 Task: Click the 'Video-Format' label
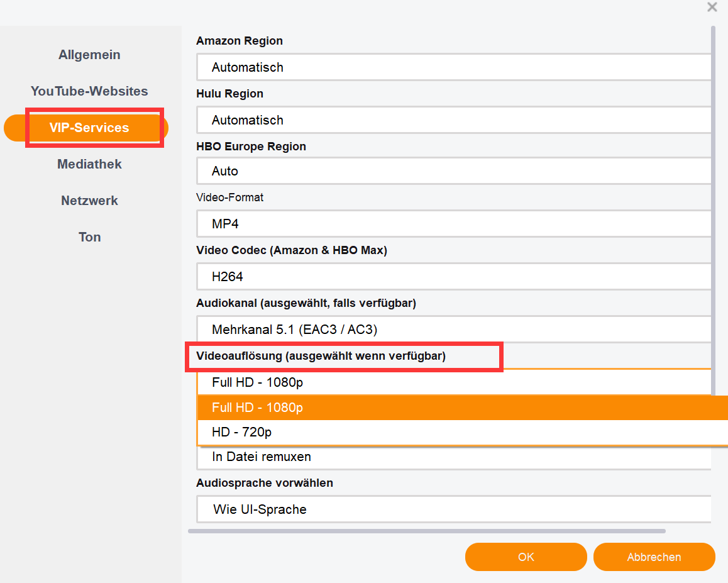(x=230, y=197)
